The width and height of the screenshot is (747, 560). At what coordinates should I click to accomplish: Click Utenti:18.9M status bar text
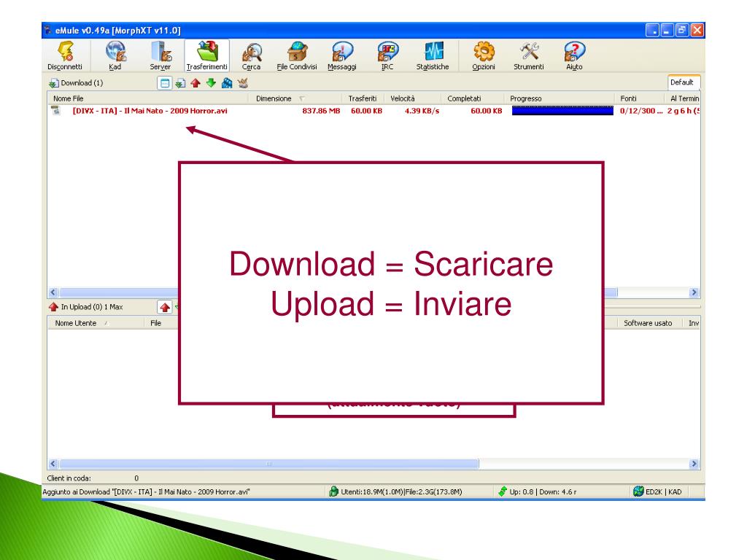401,492
